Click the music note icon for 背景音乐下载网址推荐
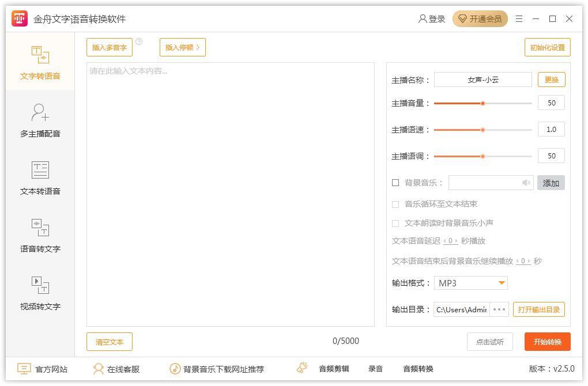 coord(175,369)
